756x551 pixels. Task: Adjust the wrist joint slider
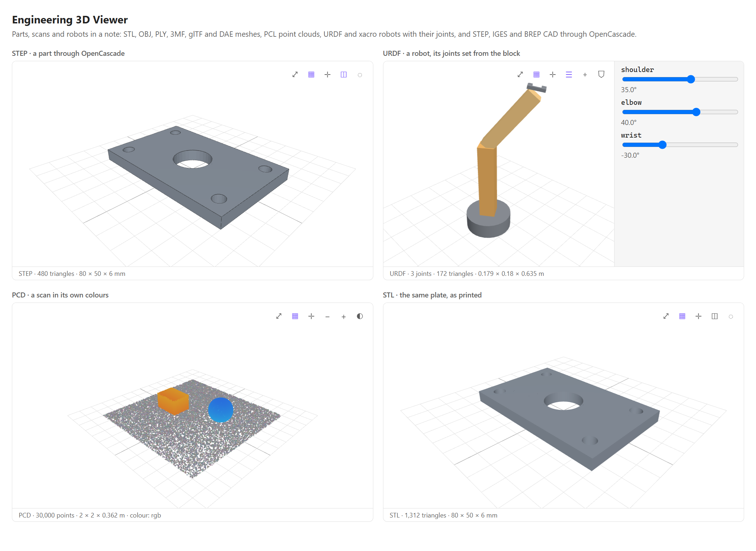click(680, 145)
